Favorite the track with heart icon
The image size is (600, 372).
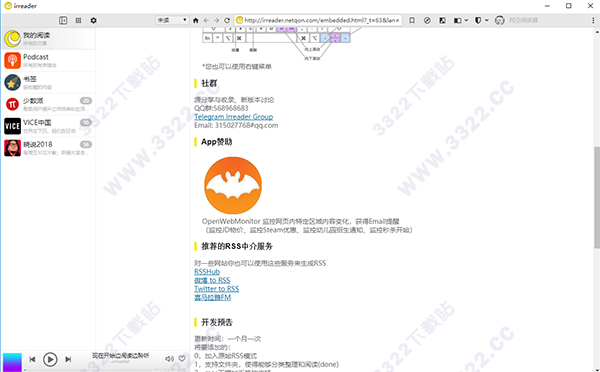click(x=182, y=359)
